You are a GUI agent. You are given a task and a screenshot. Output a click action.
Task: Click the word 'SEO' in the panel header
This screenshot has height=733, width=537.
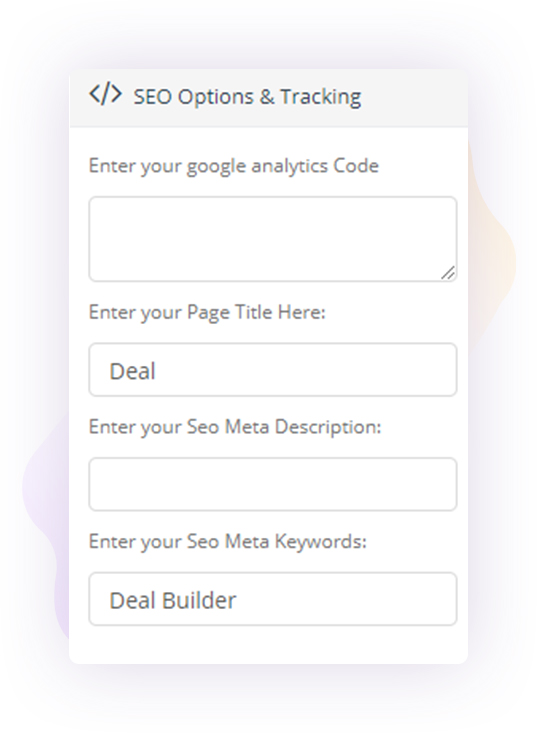click(152, 97)
